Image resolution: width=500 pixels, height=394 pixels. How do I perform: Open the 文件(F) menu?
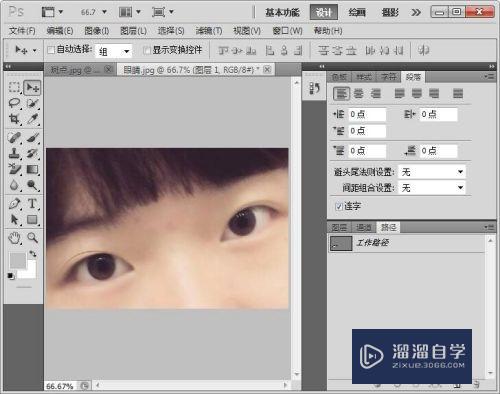[22, 31]
